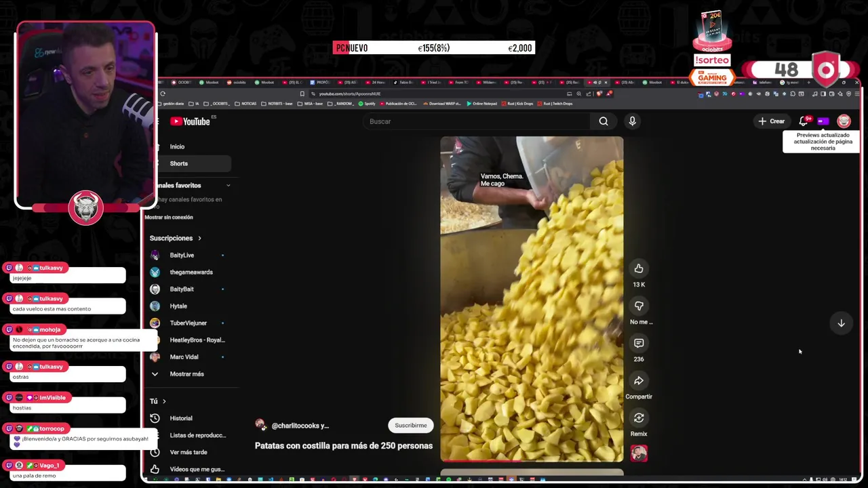Open the BaityLive subscription

(x=182, y=255)
